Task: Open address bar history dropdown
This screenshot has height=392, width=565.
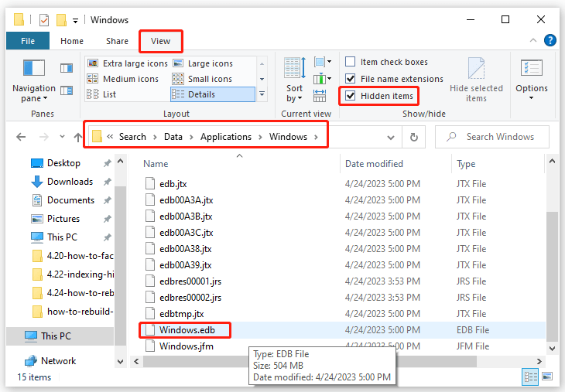Action: point(391,137)
